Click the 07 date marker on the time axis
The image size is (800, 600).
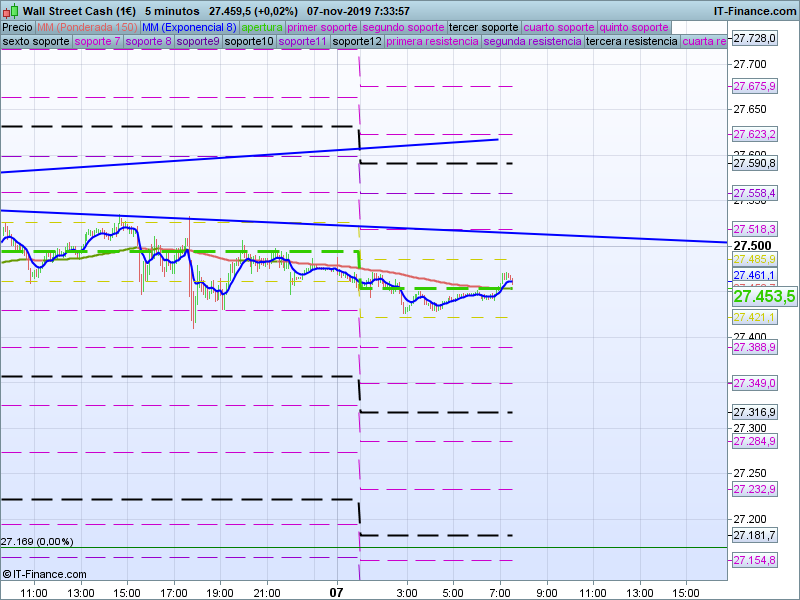tap(337, 592)
